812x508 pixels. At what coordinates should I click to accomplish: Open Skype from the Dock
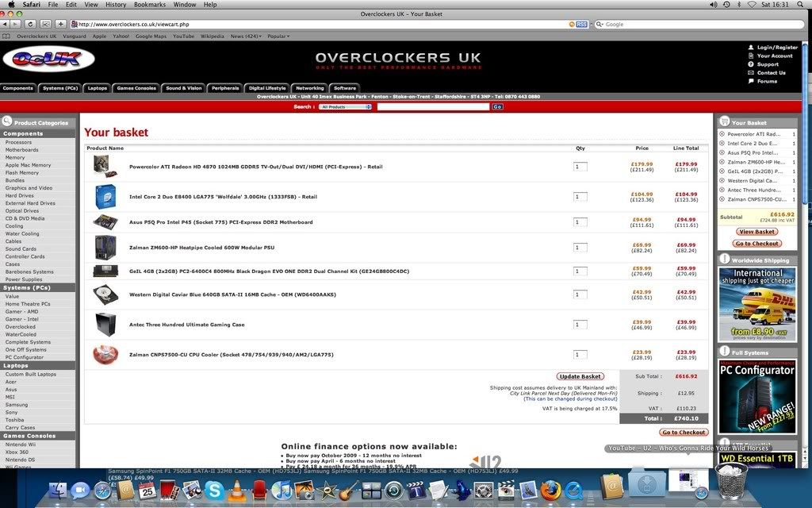214,491
